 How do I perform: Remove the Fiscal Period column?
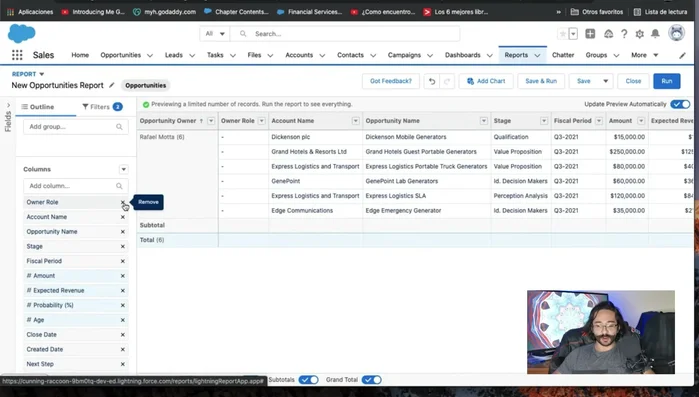click(x=123, y=261)
